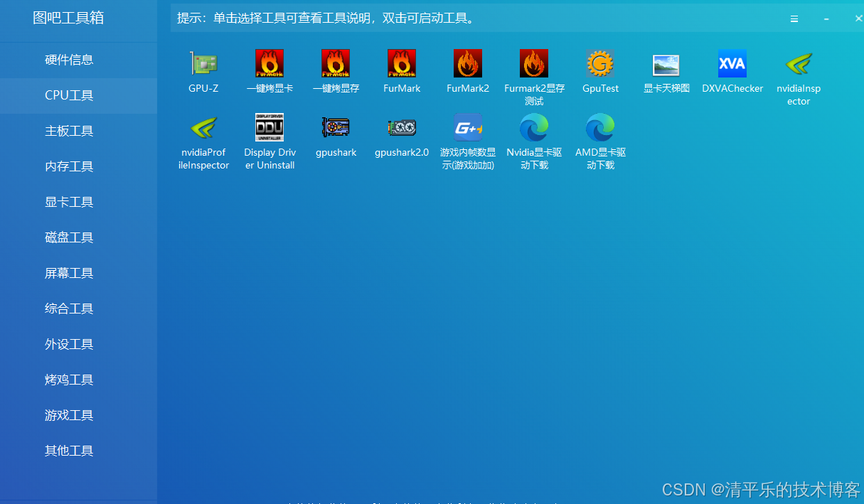The height and width of the screenshot is (504, 864).
Task: Open the 显卡天梯图 picture icon
Action: coord(666,65)
